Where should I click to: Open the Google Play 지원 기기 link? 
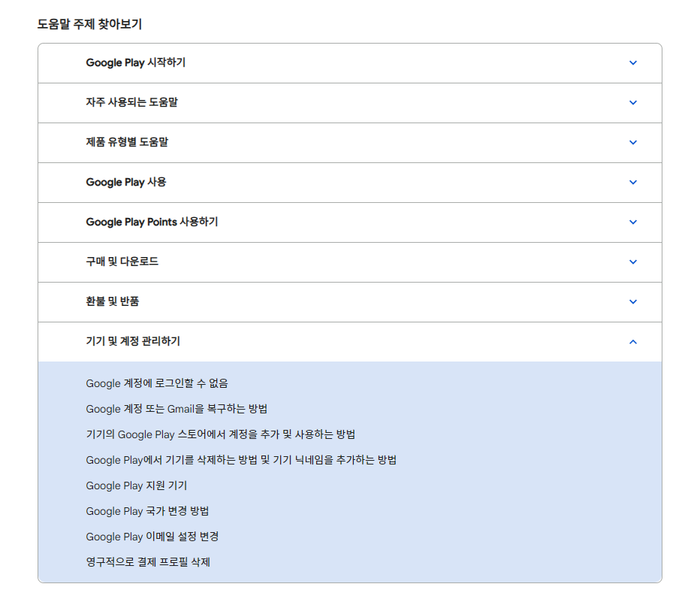pos(136,486)
